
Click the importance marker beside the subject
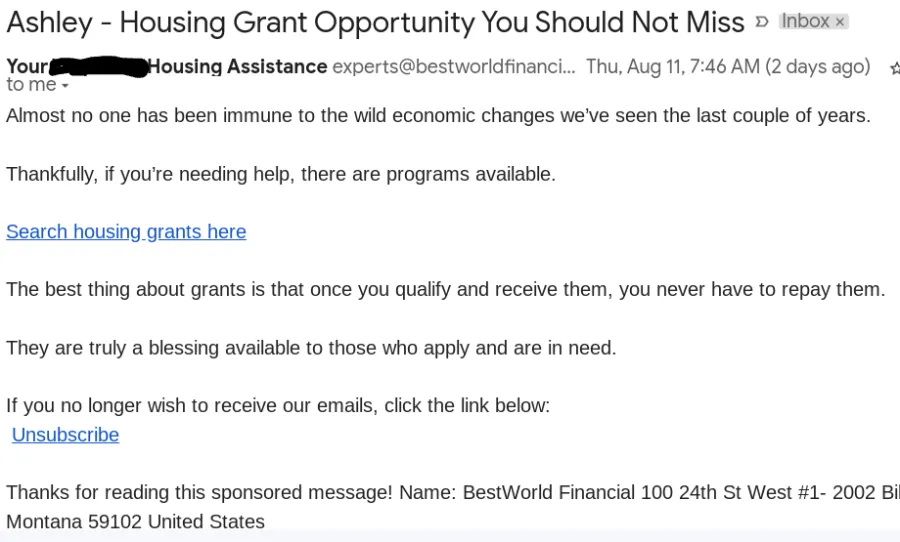click(762, 22)
